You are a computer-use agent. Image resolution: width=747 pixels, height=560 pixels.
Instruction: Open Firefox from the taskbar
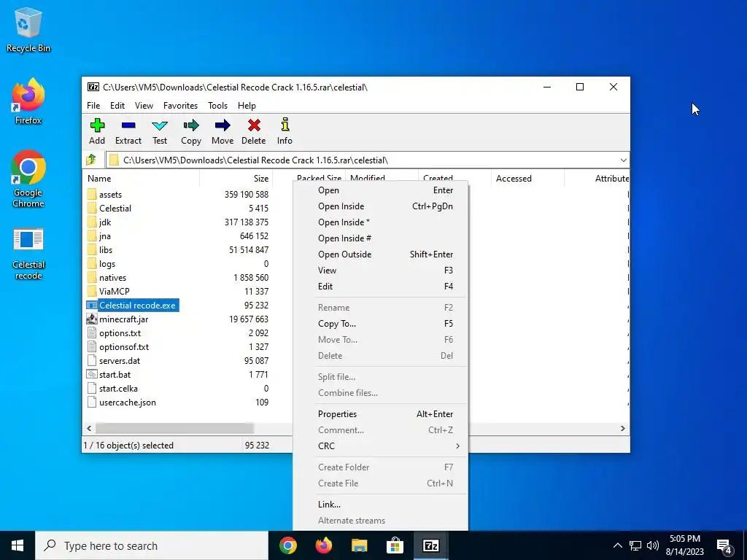[323, 545]
